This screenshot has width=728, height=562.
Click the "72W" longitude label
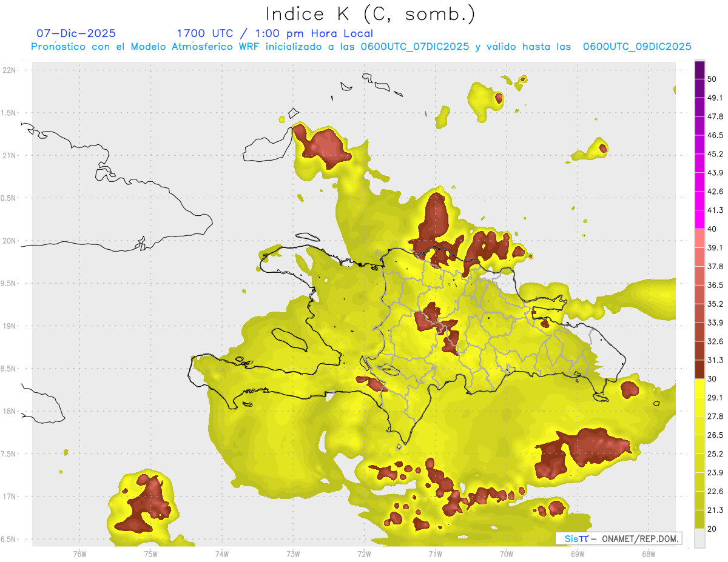click(x=364, y=554)
